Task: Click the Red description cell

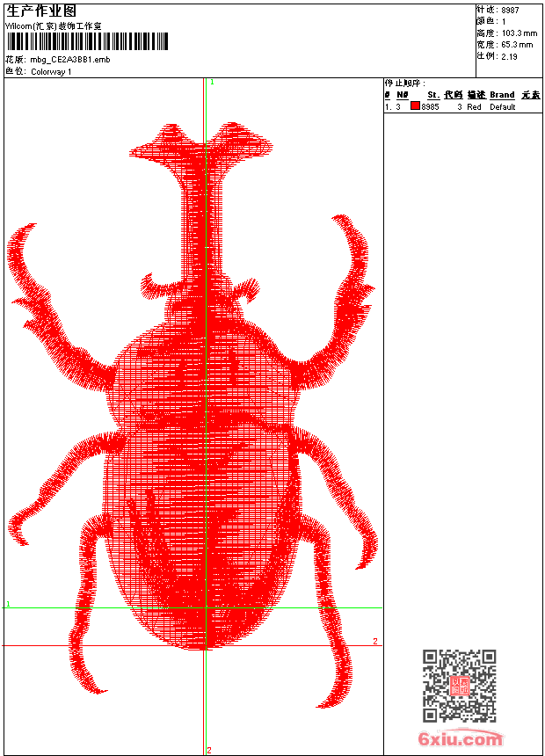Action: tap(474, 107)
